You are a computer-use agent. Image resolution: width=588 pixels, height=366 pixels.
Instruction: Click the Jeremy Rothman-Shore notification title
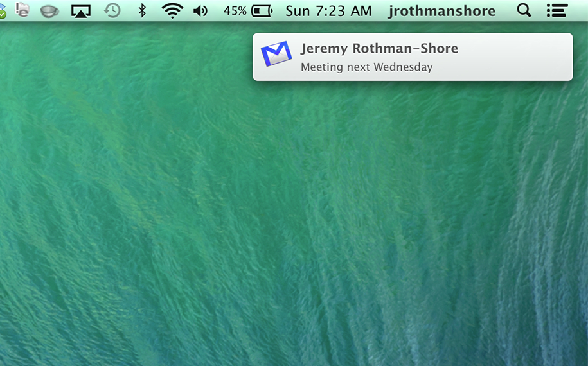[x=379, y=48]
